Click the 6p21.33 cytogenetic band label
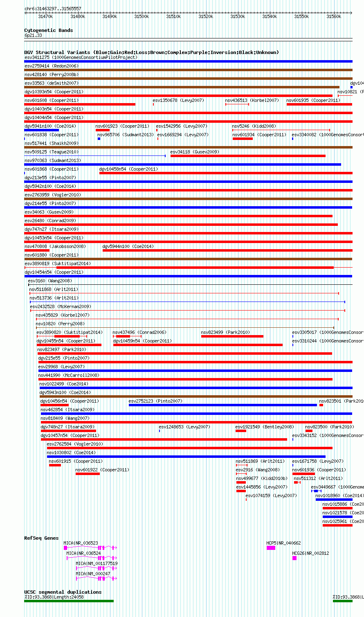Viewport: 364px width, 617px height. coord(33,36)
